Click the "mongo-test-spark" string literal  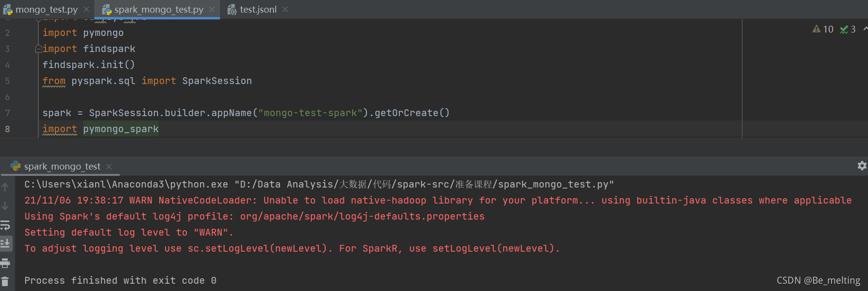(310, 113)
